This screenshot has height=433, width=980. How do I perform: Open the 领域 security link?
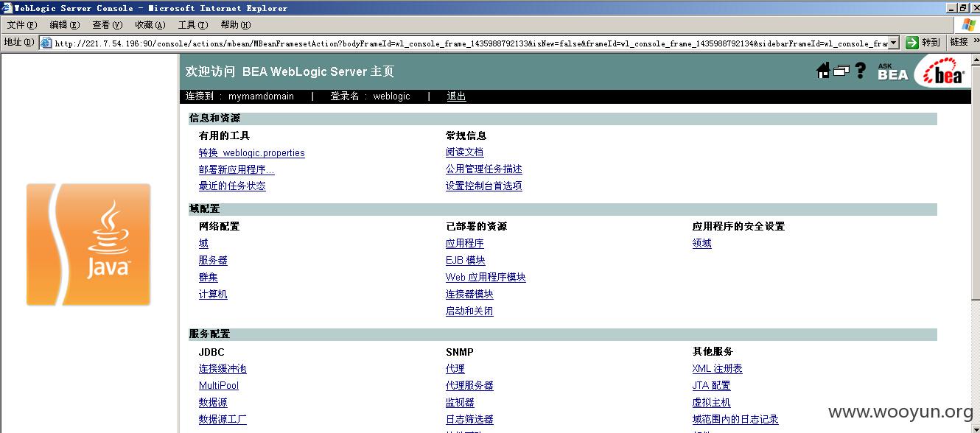[702, 244]
